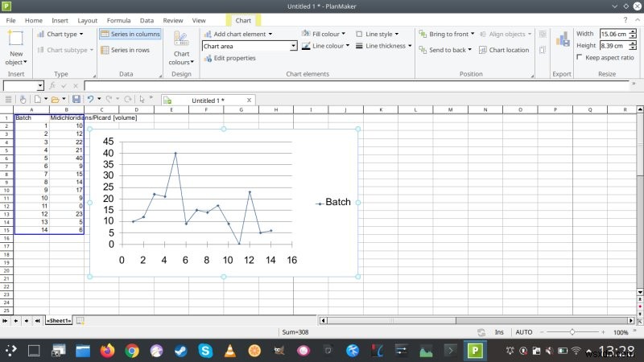Click the Edit properties icon

(x=208, y=58)
